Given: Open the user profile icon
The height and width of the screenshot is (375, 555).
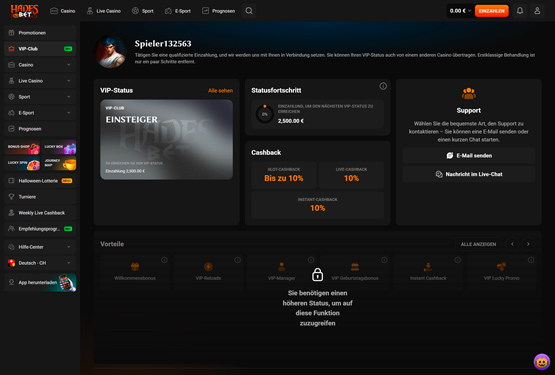Looking at the screenshot, I should click(537, 11).
